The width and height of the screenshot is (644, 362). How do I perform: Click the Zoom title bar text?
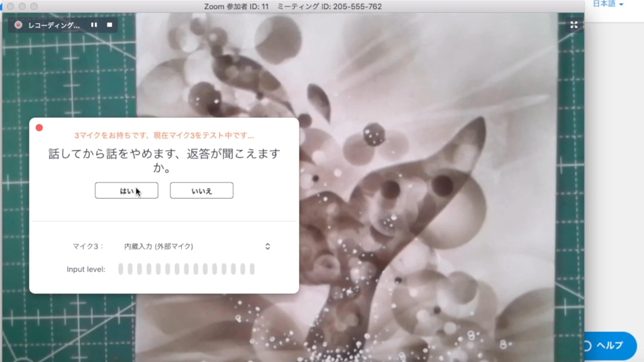pyautogui.click(x=292, y=6)
